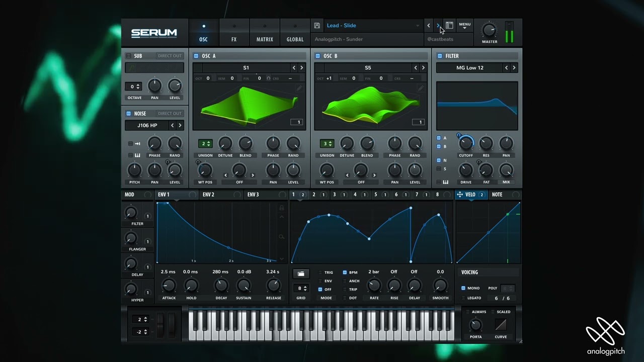Enable filter routing for sub S
This screenshot has width=644, height=362.
click(x=439, y=169)
